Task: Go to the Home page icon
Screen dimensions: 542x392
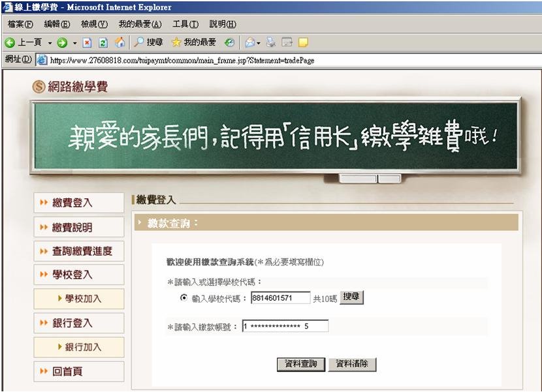Action: [x=120, y=42]
